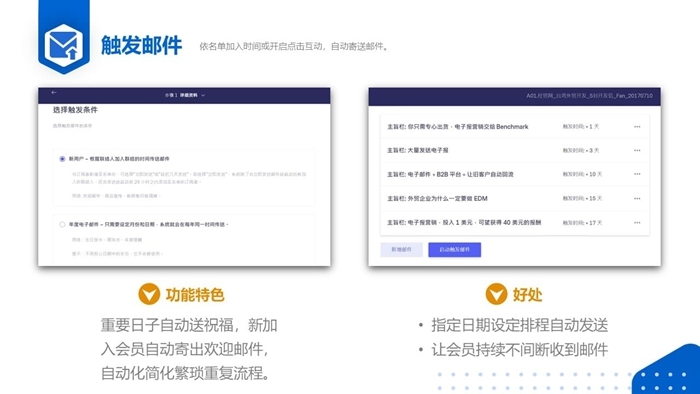Click the 触发时间 15 天 value
This screenshot has height=394, width=700.
click(x=582, y=199)
